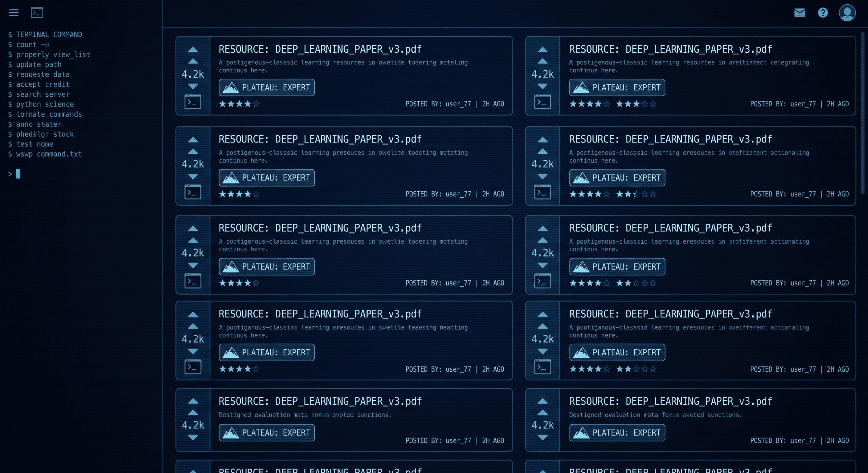The width and height of the screenshot is (868, 473).
Task: Focus the terminal prompt input cursor
Action: click(18, 174)
